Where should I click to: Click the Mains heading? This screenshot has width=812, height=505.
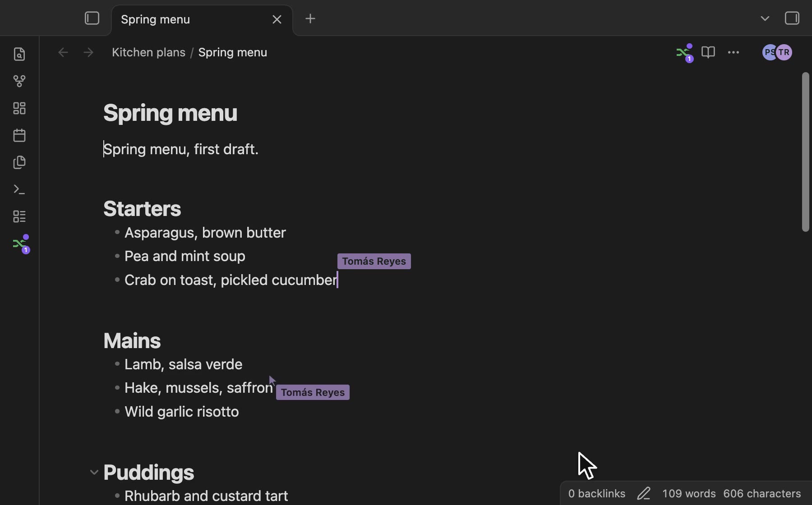(x=132, y=341)
